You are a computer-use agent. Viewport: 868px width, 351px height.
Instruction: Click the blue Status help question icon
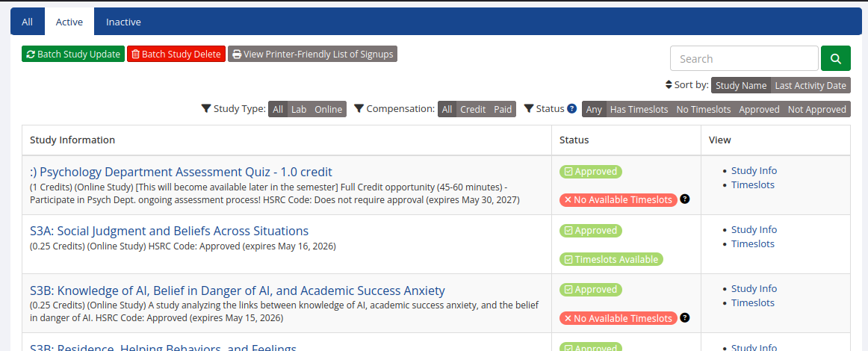[x=572, y=109]
